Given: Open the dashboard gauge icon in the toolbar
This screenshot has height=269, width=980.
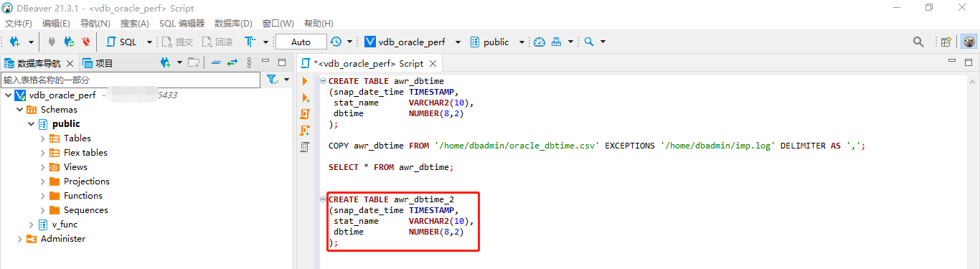Looking at the screenshot, I should [540, 42].
